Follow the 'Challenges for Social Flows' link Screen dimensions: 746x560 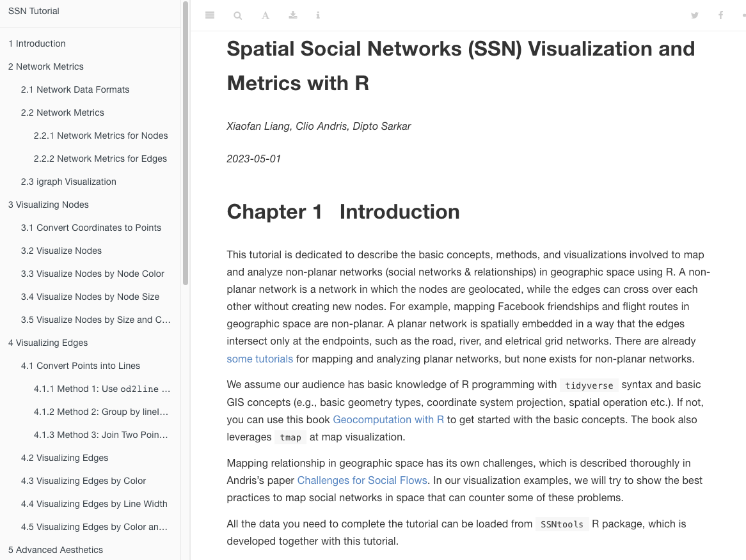(x=361, y=480)
